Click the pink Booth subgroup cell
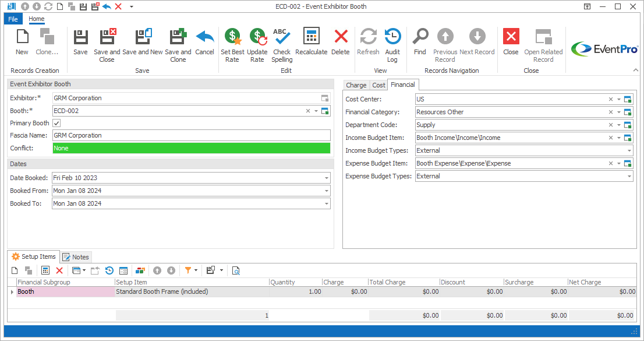Screen dimensions: 644x341 (66, 291)
